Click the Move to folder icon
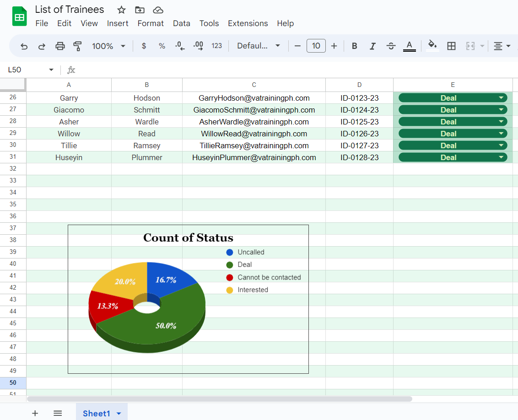The height and width of the screenshot is (420, 518). 140,10
